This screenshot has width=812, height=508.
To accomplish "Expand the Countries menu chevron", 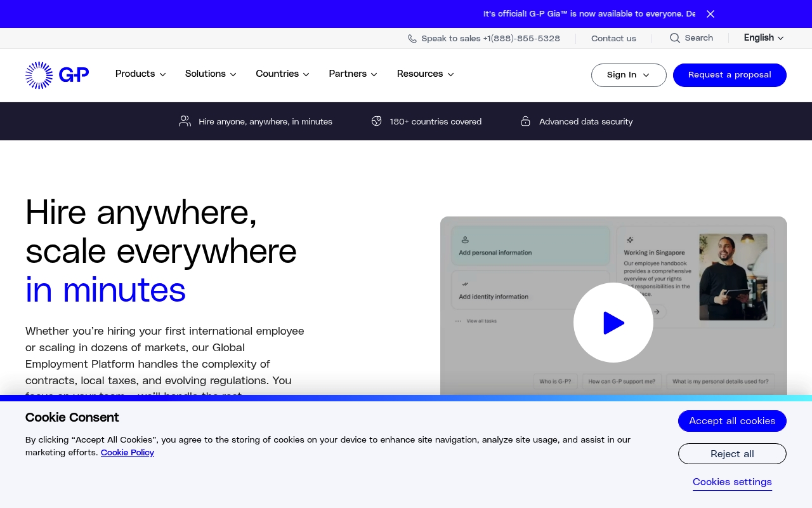I will pos(306,74).
